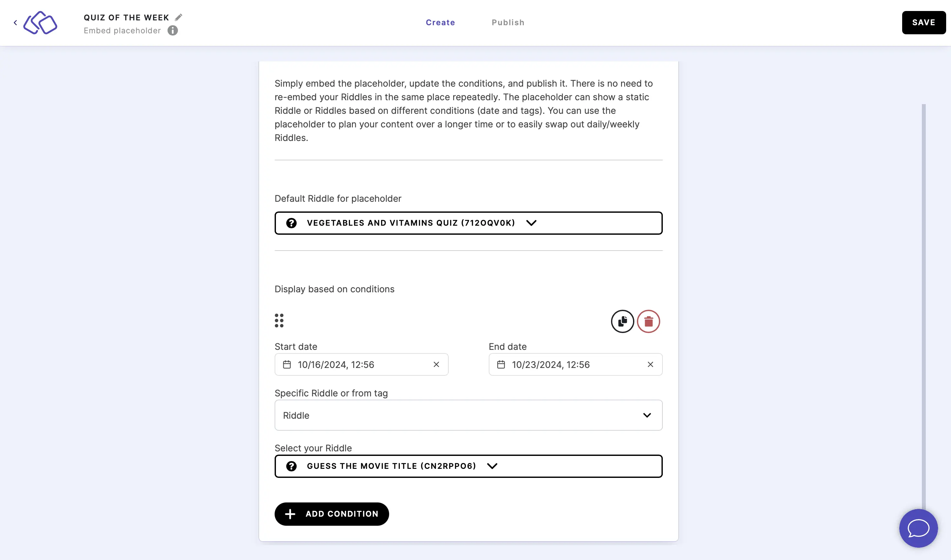The image size is (951, 560).
Task: Click the question mark default Riddle icon
Action: [x=291, y=223]
